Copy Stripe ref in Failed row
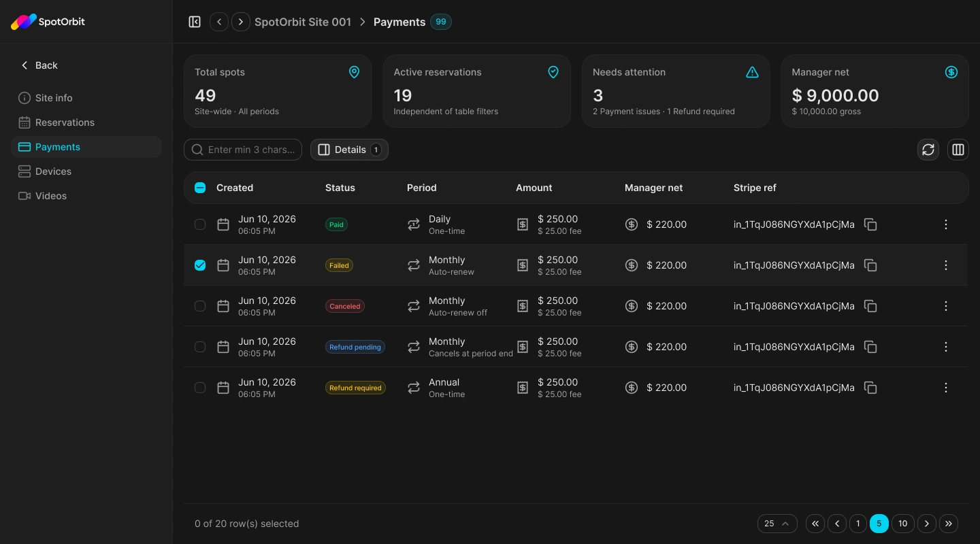 [870, 265]
